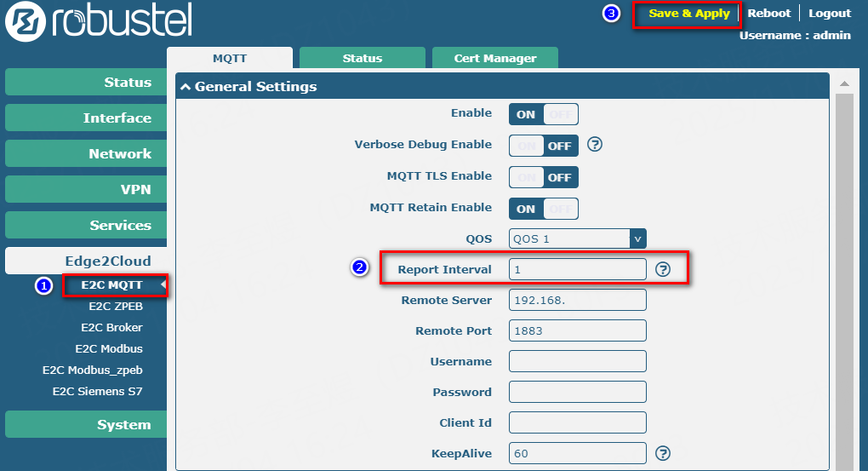Click help icon next to KeepAlive
868x471 pixels.
coord(663,453)
